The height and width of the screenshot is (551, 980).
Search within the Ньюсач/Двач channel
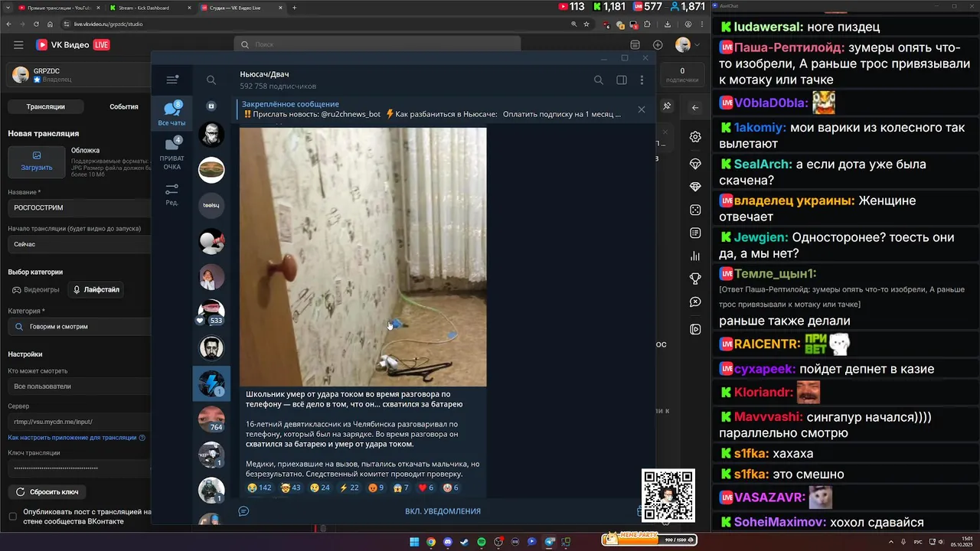point(599,80)
